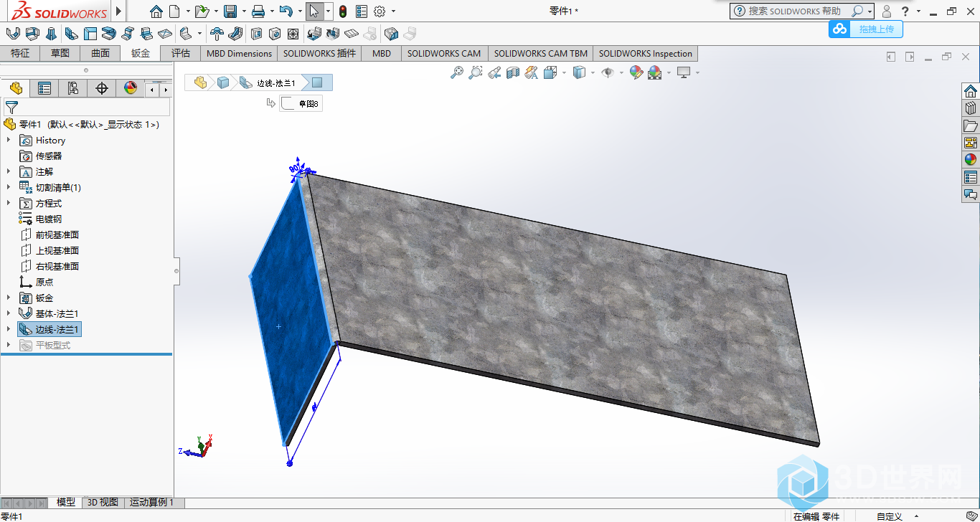Select the Edge Flange tool in toolbar

[71, 33]
